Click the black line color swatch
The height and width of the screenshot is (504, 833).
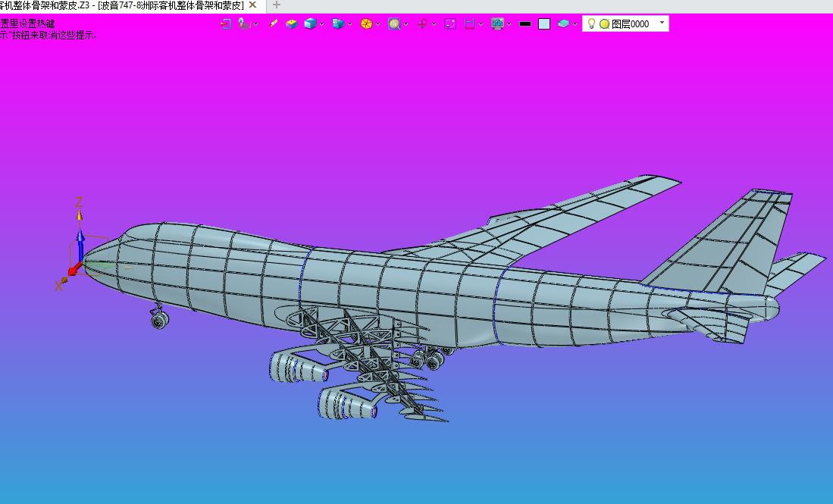coord(525,24)
